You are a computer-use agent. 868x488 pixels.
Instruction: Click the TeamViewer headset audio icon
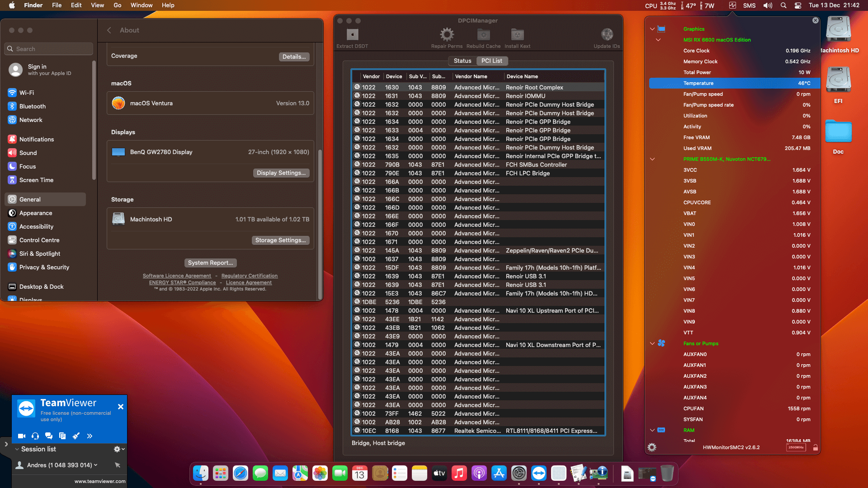35,436
